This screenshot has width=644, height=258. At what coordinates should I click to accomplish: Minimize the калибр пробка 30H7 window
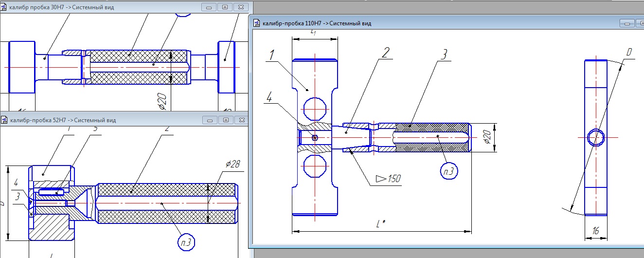pyautogui.click(x=209, y=8)
